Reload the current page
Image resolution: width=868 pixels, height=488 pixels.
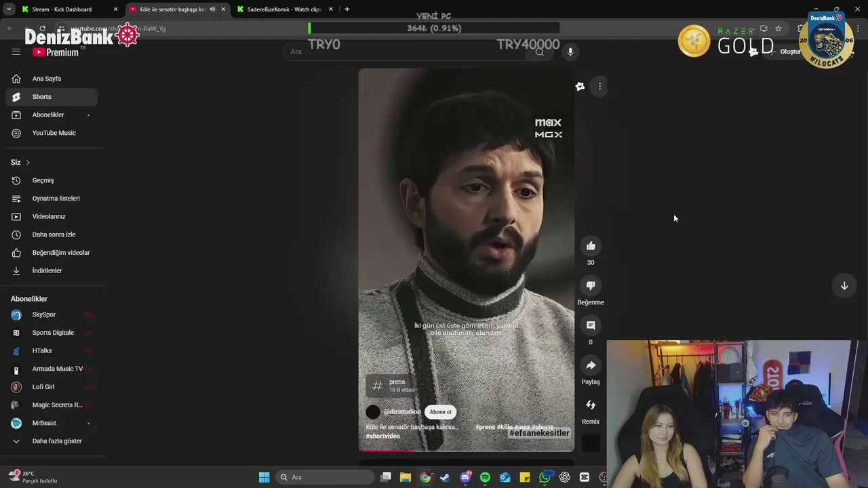[x=42, y=28]
